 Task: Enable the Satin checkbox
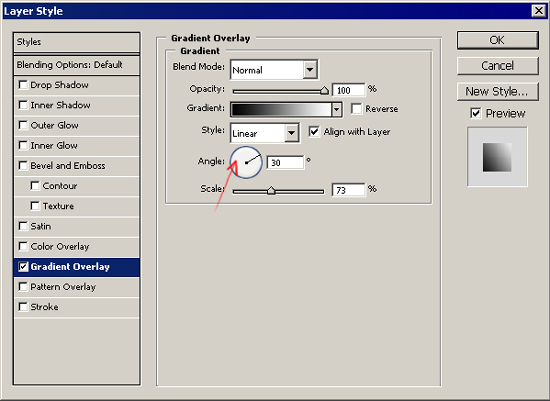point(23,227)
